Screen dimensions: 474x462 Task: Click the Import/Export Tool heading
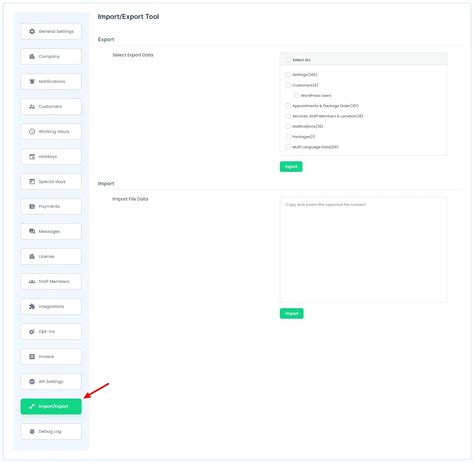tap(128, 17)
